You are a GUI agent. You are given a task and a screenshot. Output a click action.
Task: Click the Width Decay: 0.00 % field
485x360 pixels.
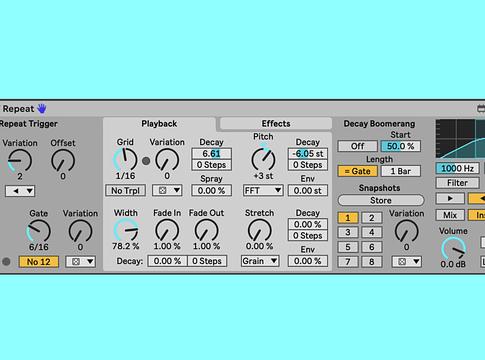click(x=167, y=261)
